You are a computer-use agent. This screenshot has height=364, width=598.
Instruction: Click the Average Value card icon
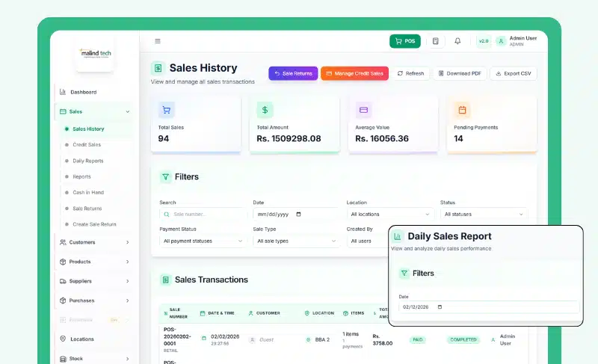[363, 110]
